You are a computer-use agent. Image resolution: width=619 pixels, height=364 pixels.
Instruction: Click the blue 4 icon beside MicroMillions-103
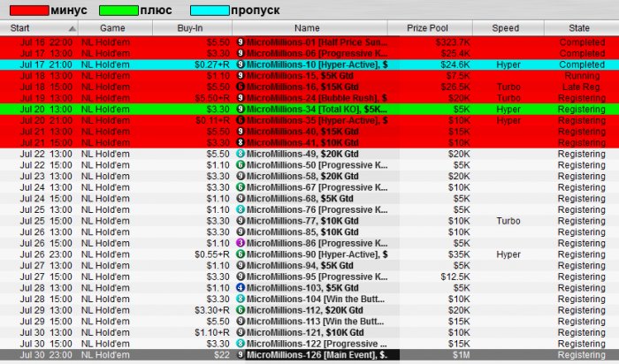click(x=241, y=288)
